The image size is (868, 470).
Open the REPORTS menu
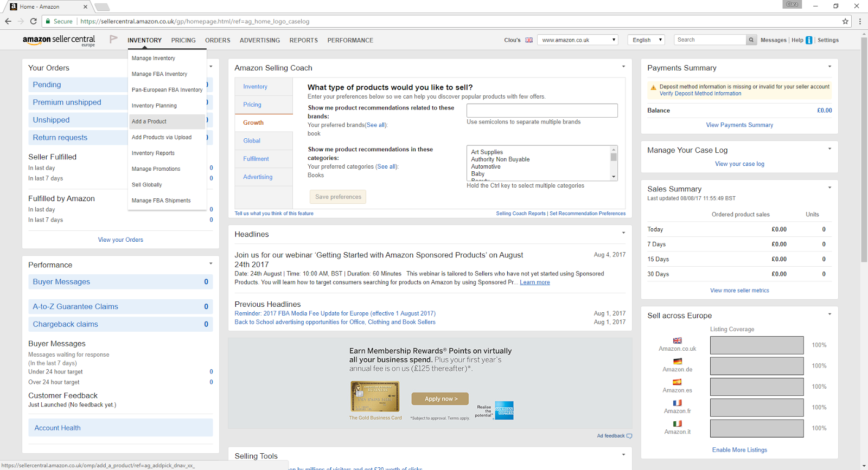click(x=303, y=40)
